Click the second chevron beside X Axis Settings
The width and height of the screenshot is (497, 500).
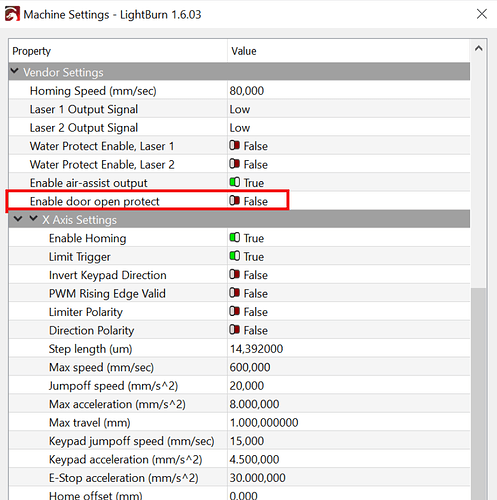[33, 218]
